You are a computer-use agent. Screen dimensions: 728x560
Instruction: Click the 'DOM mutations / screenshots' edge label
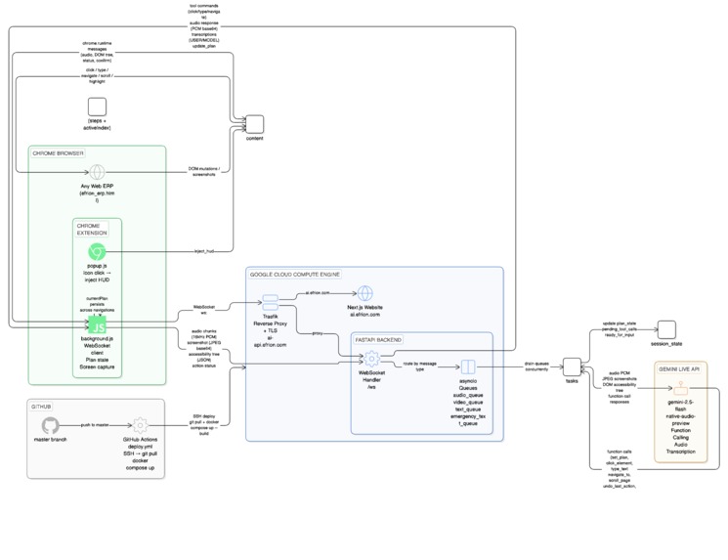[x=204, y=171]
